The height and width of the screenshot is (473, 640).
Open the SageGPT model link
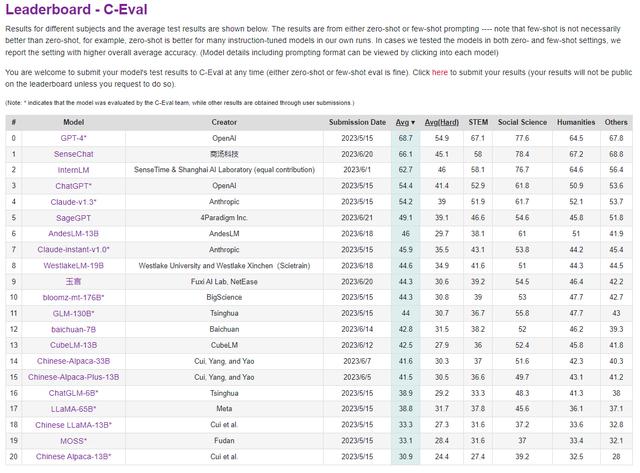73,218
